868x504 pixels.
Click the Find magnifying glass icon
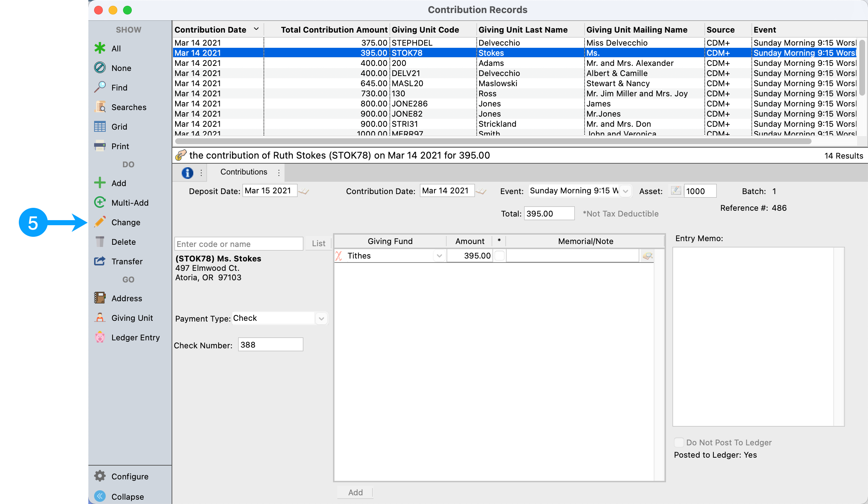[100, 87]
